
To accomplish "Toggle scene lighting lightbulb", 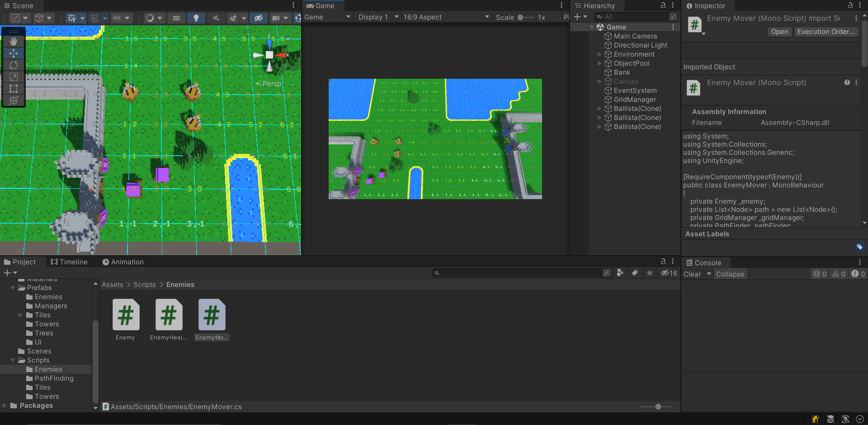I will point(196,18).
